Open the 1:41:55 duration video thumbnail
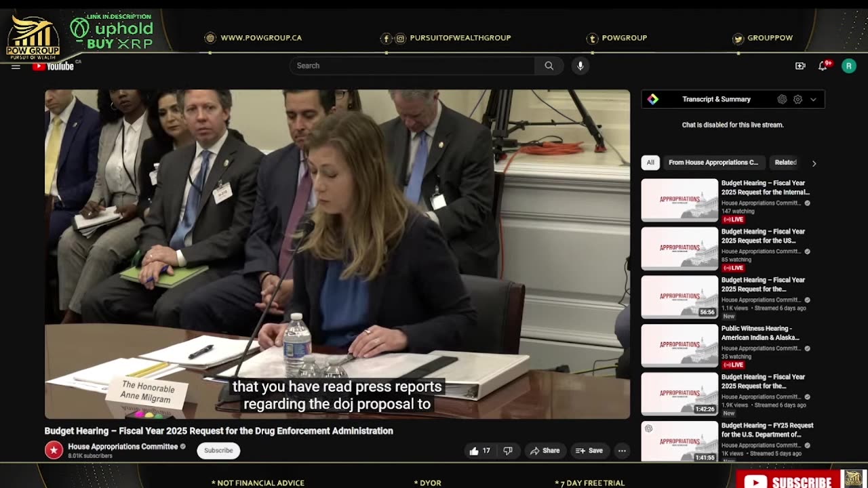Screen dimensions: 868x488 click(679, 442)
